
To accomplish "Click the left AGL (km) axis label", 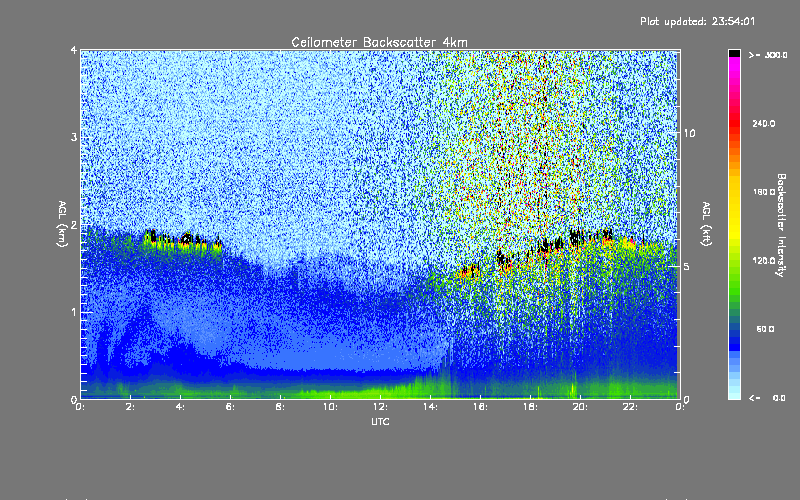I will tap(63, 224).
